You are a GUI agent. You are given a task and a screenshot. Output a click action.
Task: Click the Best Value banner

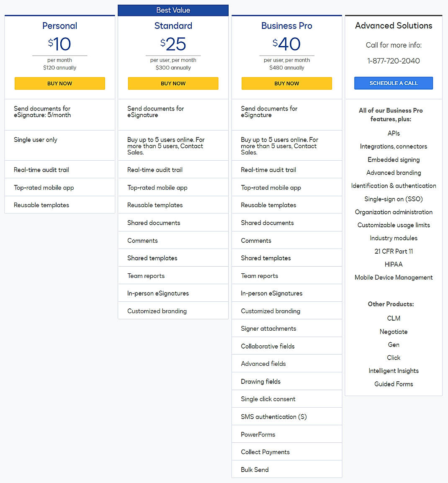point(173,10)
